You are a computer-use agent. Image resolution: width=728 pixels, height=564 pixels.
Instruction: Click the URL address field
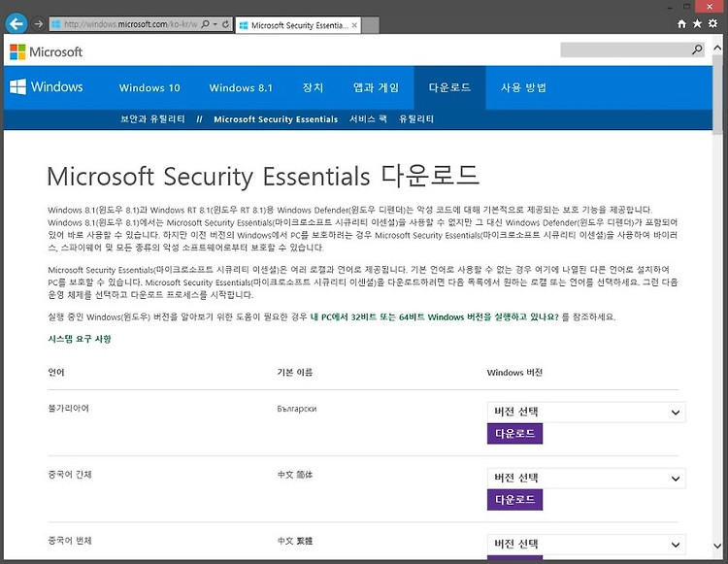coord(130,24)
